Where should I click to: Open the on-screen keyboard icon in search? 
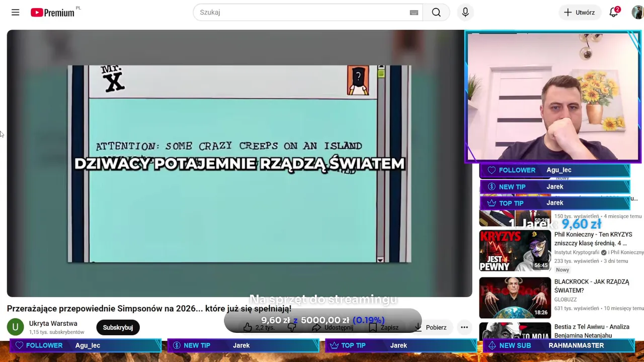pos(414,13)
